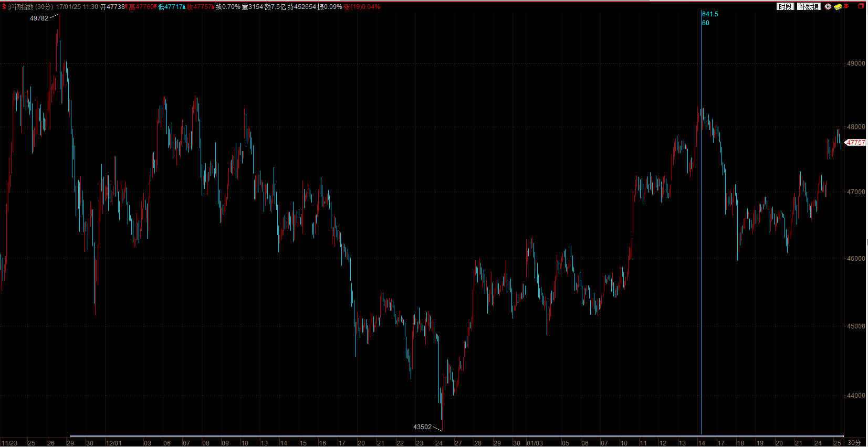Click the 49000 level on price axis
The height and width of the screenshot is (447, 868).
tap(856, 63)
